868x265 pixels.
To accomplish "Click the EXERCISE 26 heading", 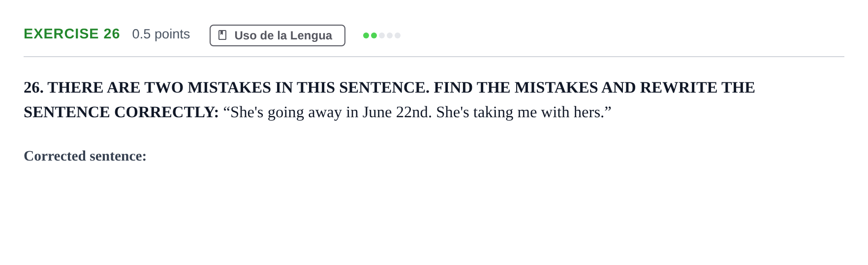I will coord(72,34).
